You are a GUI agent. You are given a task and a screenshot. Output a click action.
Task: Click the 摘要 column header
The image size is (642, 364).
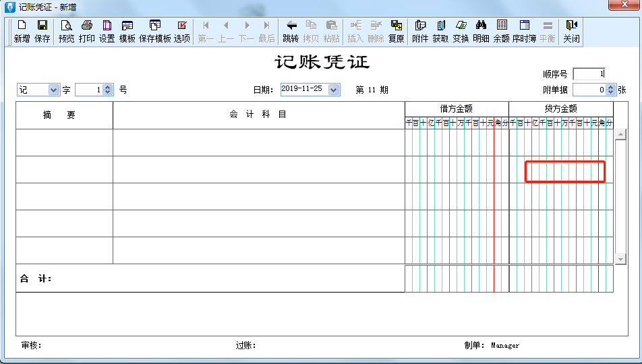[x=64, y=115]
